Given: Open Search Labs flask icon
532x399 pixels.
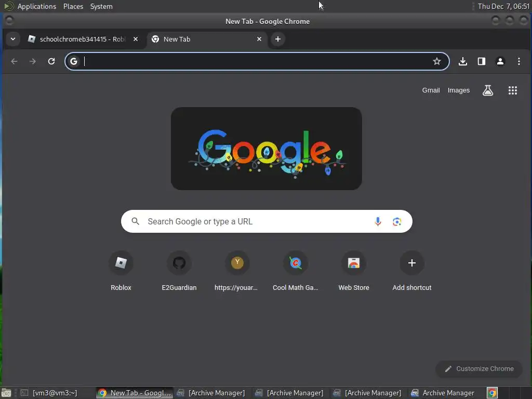Looking at the screenshot, I should (487, 90).
